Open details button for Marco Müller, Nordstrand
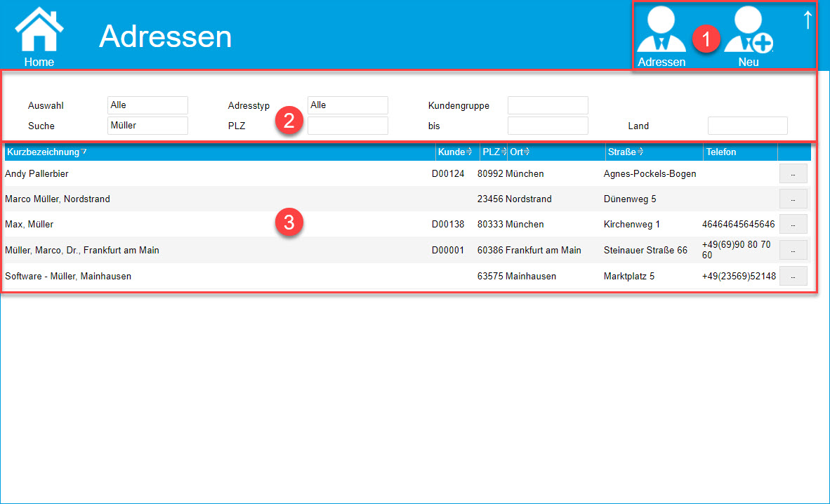The height and width of the screenshot is (504, 830). [x=793, y=199]
